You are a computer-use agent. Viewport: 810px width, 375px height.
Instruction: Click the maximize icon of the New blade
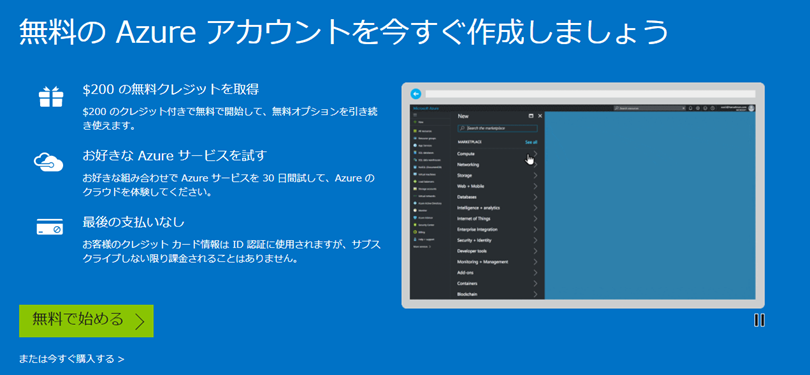pyautogui.click(x=531, y=116)
